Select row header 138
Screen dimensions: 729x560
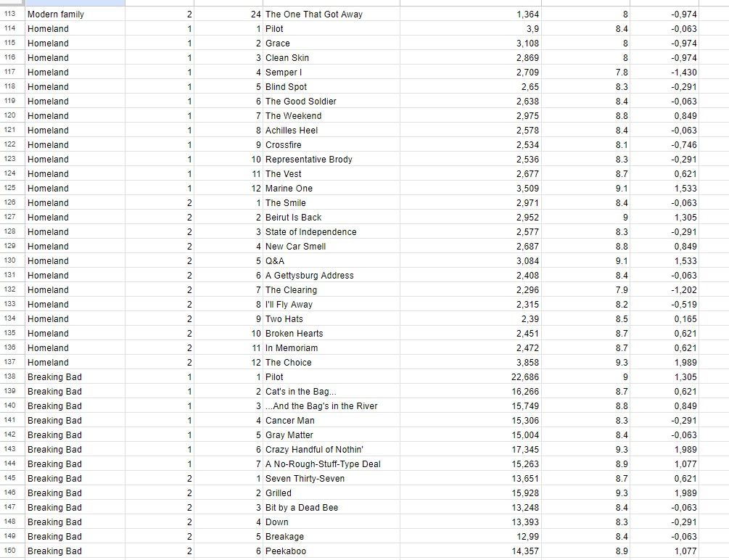pyautogui.click(x=10, y=377)
